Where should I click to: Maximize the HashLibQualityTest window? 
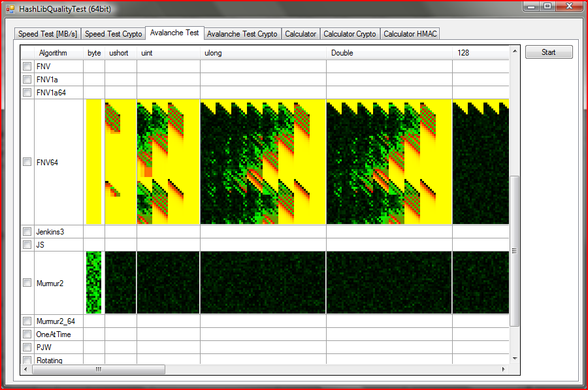click(547, 6)
